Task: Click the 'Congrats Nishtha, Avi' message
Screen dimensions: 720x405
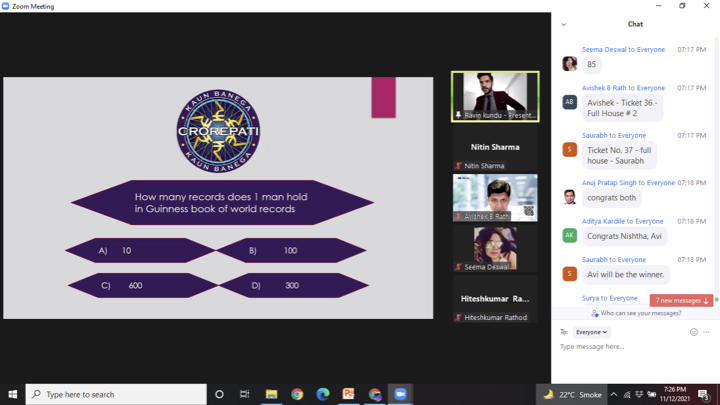Action: [624, 236]
